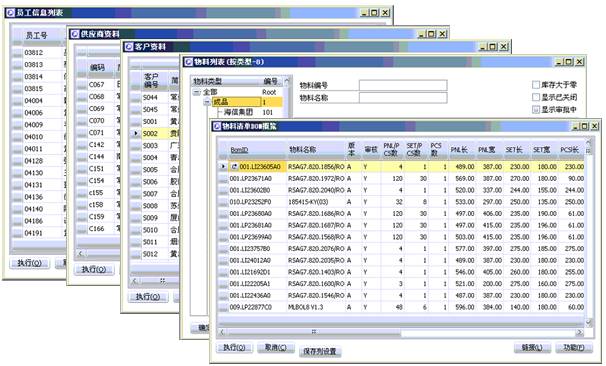
Task: Click the 物料名称 column header in BOM grid
Action: 303,150
